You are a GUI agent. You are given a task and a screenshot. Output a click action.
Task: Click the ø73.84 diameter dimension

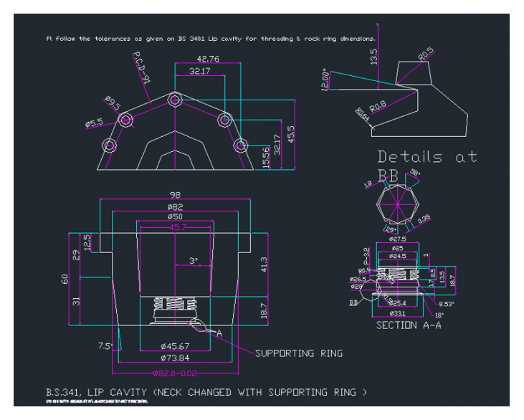coord(174,357)
